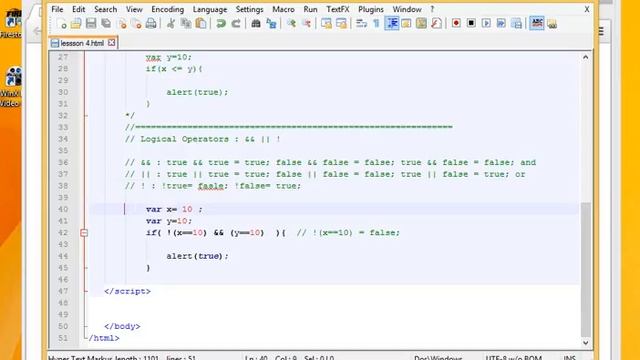Toggle Show All Characters pilcrow button
The width and height of the screenshot is (640, 360).
(376, 24)
